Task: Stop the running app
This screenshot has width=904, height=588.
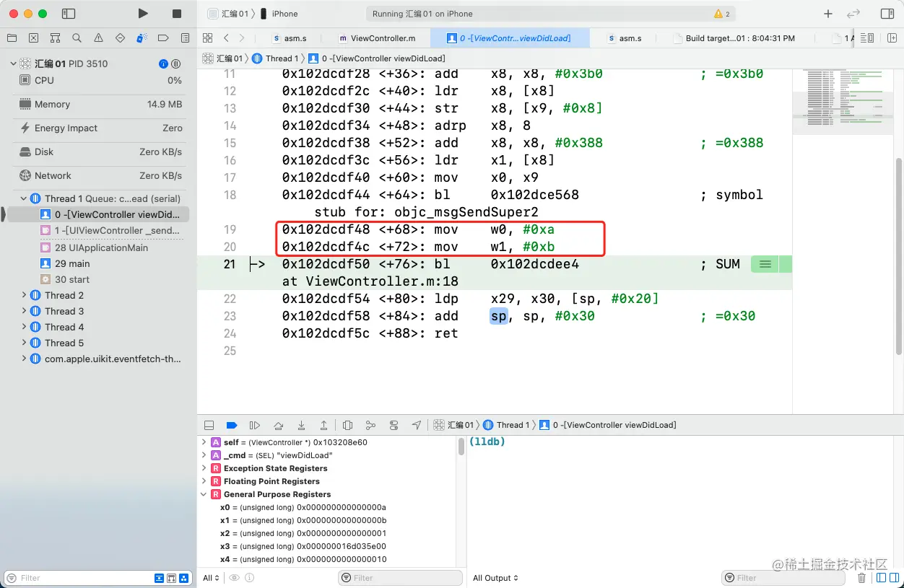Action: click(177, 14)
